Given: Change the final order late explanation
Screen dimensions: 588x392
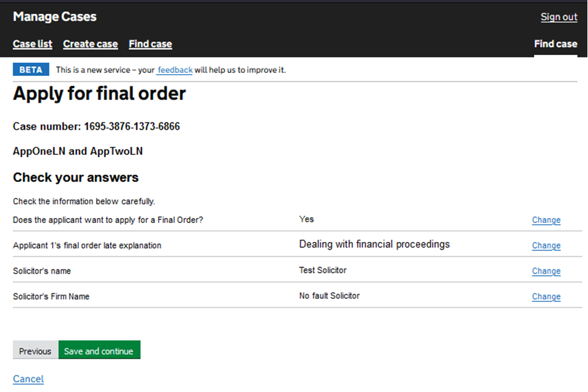Looking at the screenshot, I should (546, 246).
